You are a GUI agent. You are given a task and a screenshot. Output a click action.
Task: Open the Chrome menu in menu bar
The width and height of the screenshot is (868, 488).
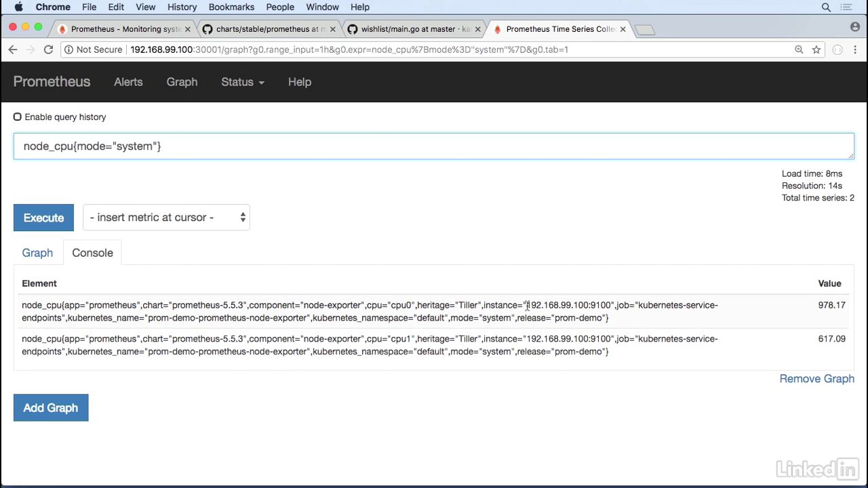[x=53, y=7]
